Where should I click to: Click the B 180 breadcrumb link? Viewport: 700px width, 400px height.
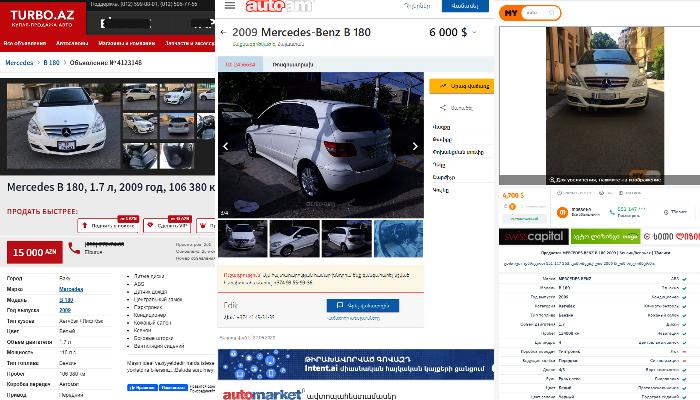[x=51, y=62]
